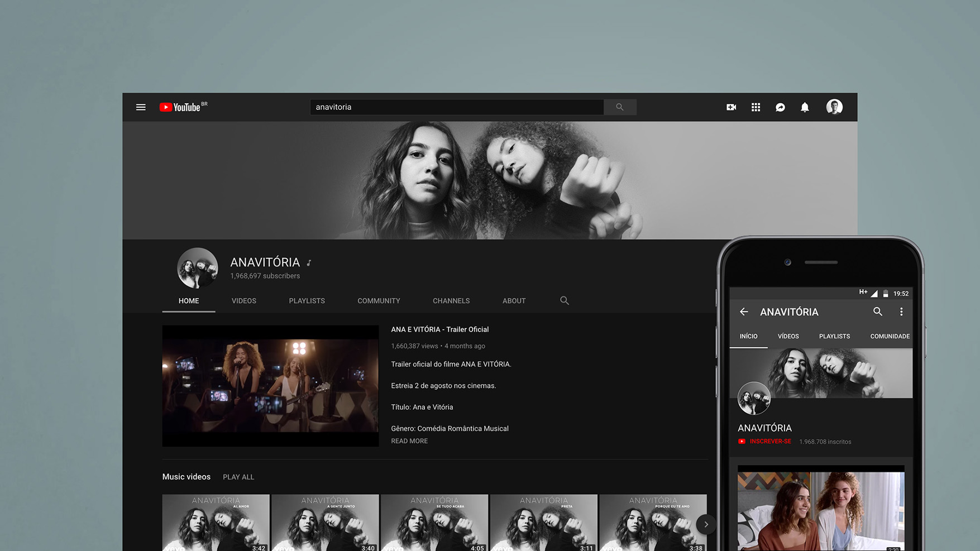Play the ANA E VITÓRIA trailer video
Viewport: 980px width, 551px height.
pos(270,386)
